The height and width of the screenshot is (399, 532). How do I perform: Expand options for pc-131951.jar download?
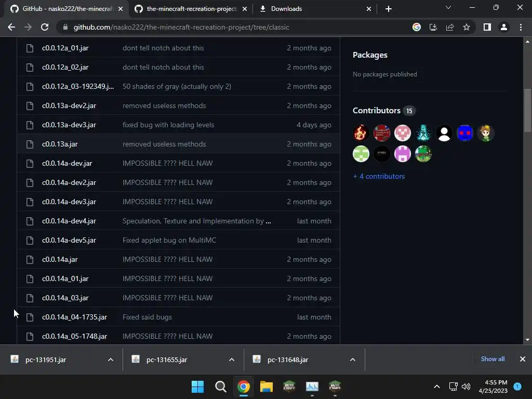coord(111,360)
